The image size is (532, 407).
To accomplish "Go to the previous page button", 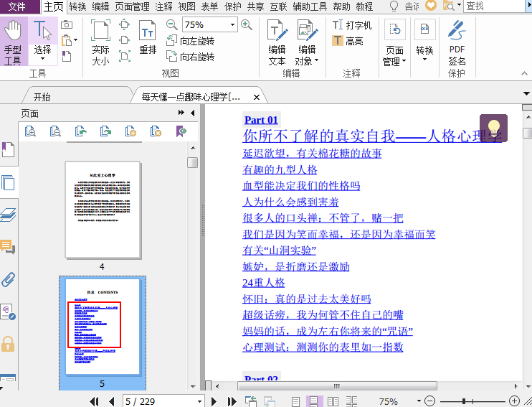I will click(x=112, y=401).
